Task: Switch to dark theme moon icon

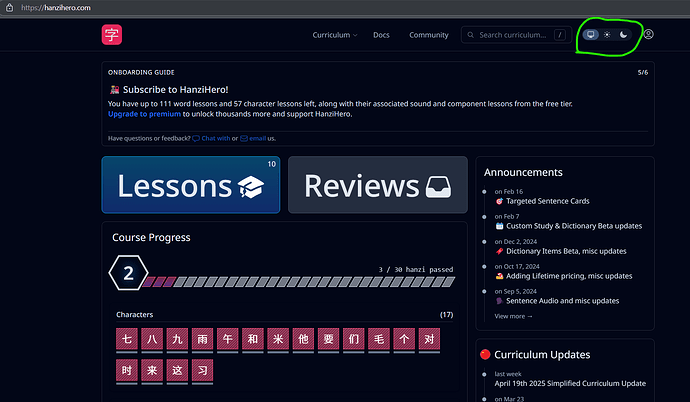Action: (x=623, y=34)
